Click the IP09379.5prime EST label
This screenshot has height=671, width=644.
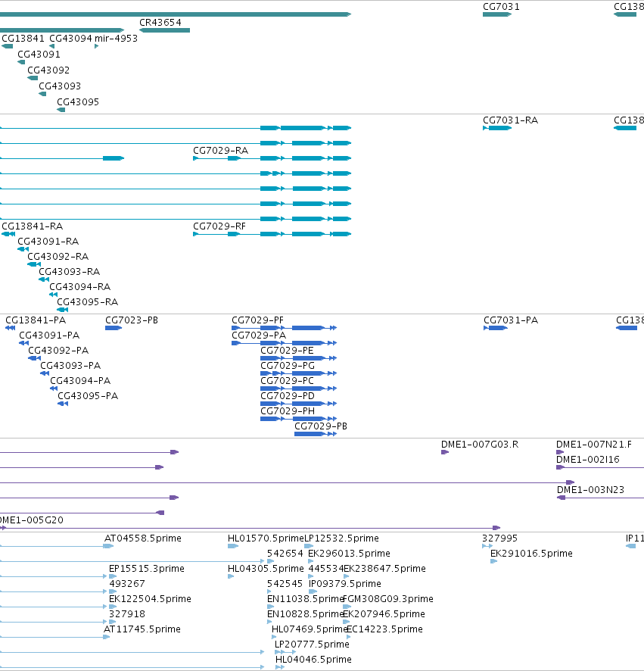(x=345, y=584)
